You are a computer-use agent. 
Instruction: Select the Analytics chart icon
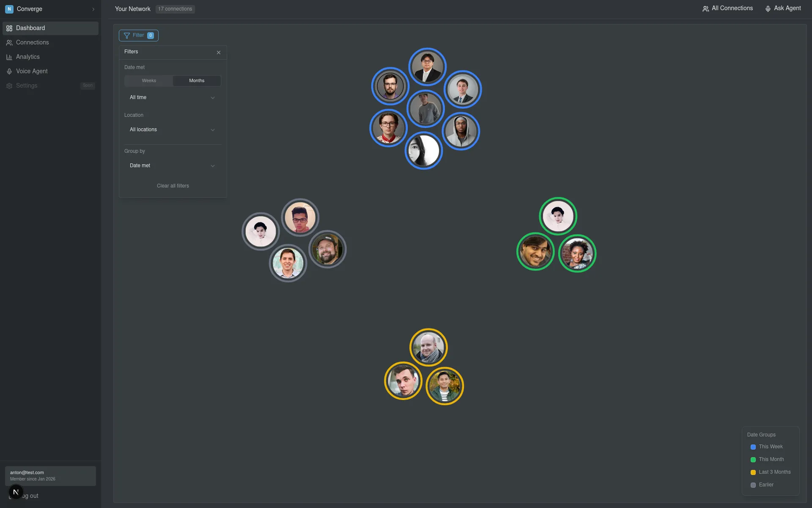9,57
